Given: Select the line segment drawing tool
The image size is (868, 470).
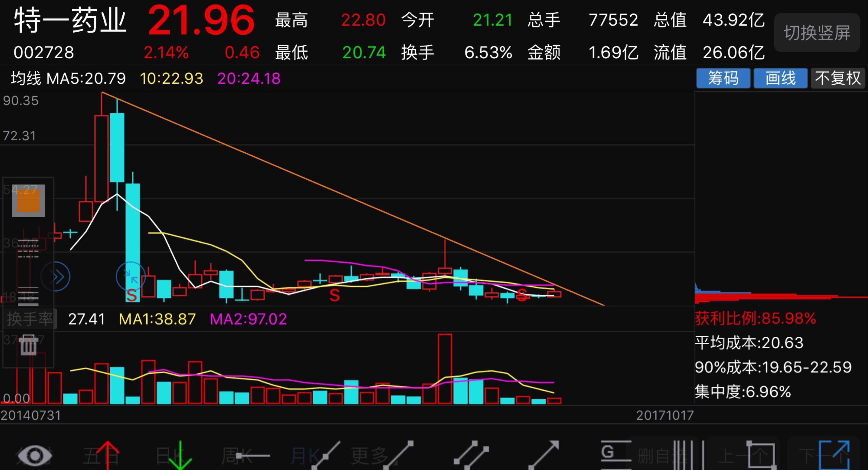Looking at the screenshot, I should (x=399, y=455).
